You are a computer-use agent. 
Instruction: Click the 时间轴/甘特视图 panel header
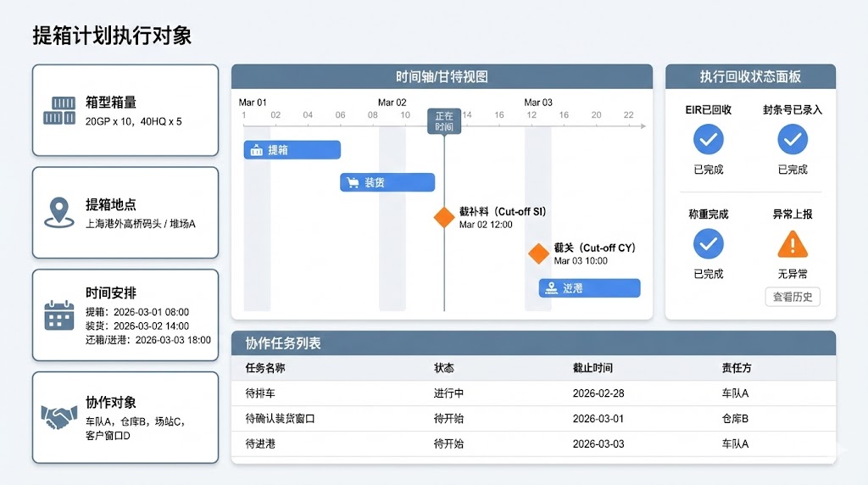point(442,76)
